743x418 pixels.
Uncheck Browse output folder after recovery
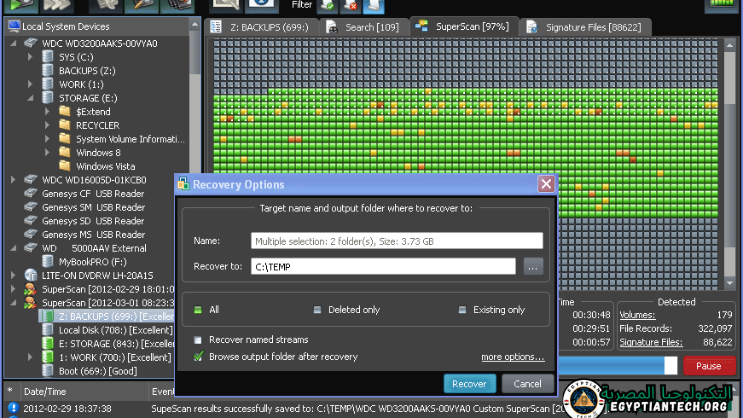click(198, 356)
